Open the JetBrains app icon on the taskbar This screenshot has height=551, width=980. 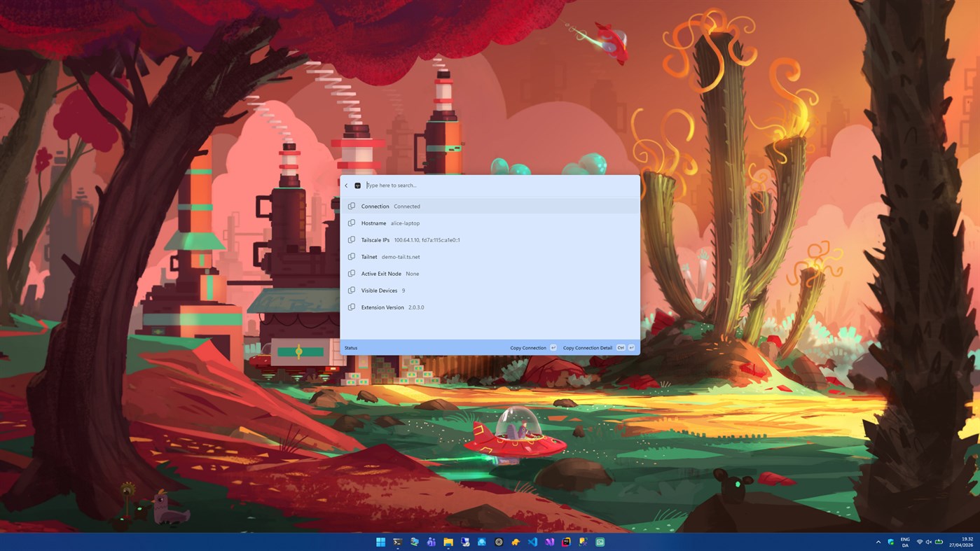[566, 542]
